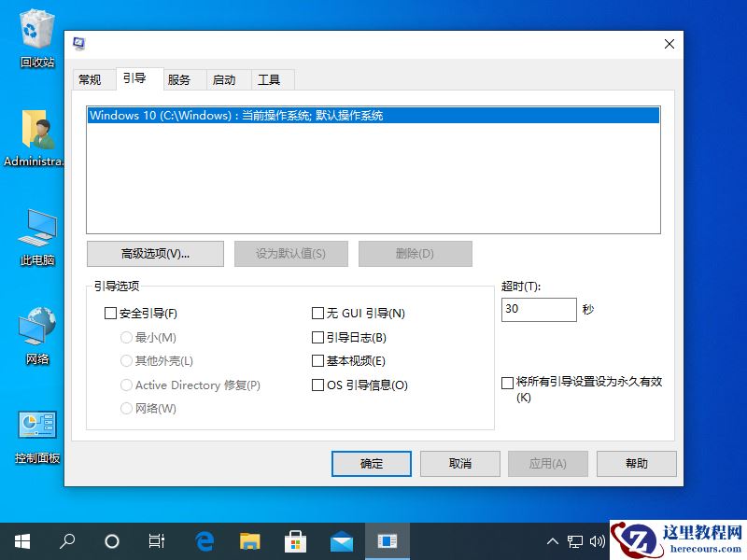Image resolution: width=747 pixels, height=560 pixels.
Task: Click the volume icon in the system tray
Action: point(599,540)
